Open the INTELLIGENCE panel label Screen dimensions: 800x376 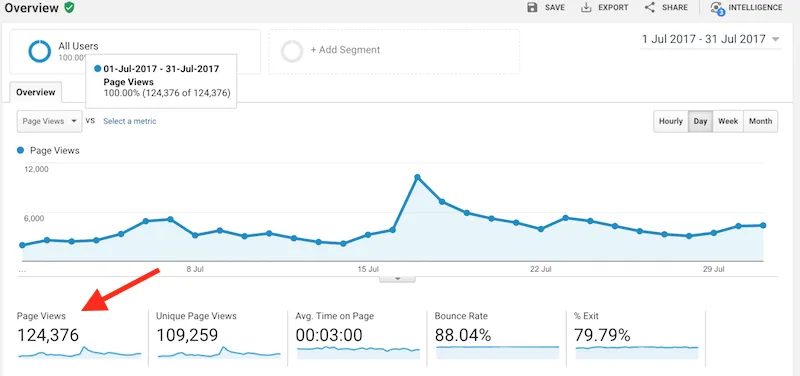point(755,8)
